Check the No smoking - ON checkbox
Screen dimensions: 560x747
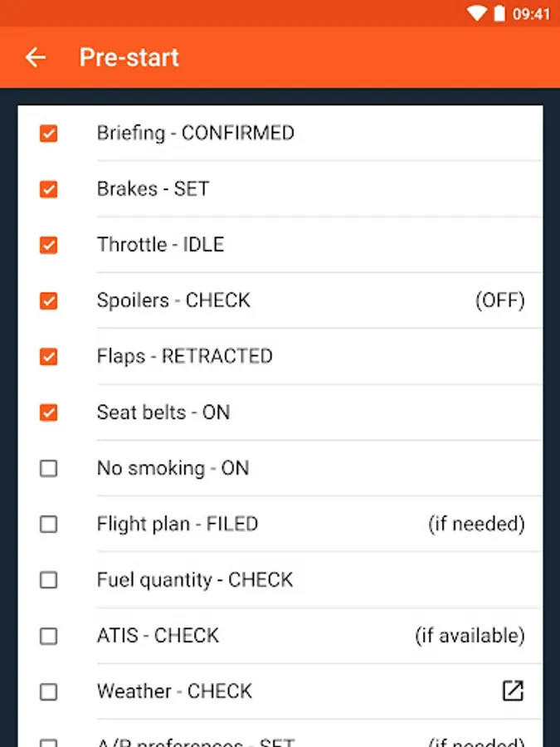coord(49,468)
